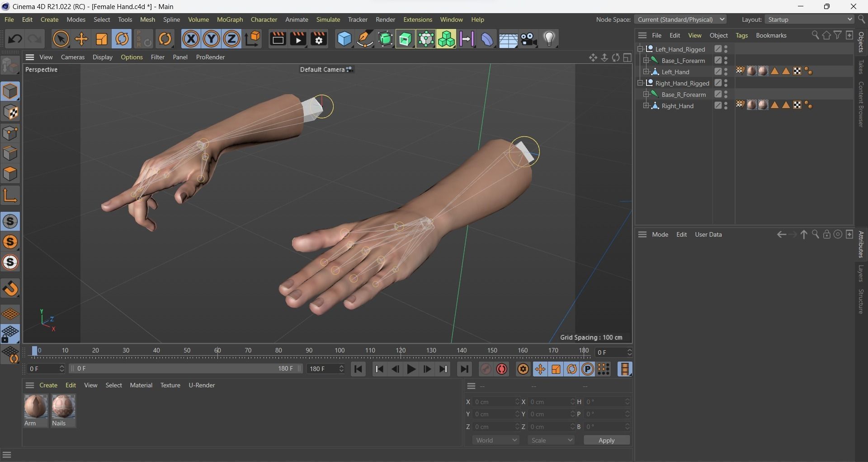The width and height of the screenshot is (868, 462).
Task: Add a Floor grid object
Action: (x=508, y=39)
